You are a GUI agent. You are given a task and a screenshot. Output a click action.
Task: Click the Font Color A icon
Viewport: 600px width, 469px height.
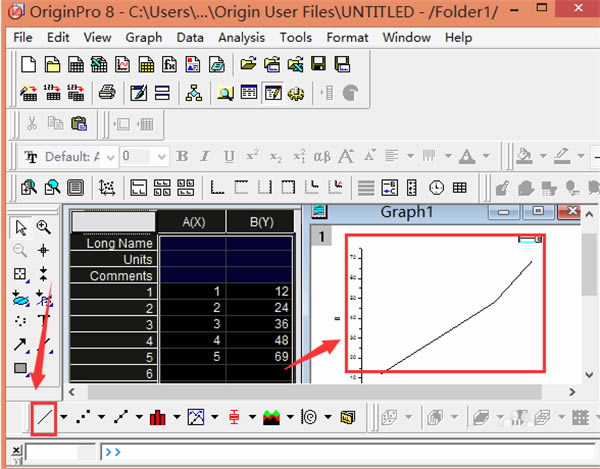click(467, 156)
